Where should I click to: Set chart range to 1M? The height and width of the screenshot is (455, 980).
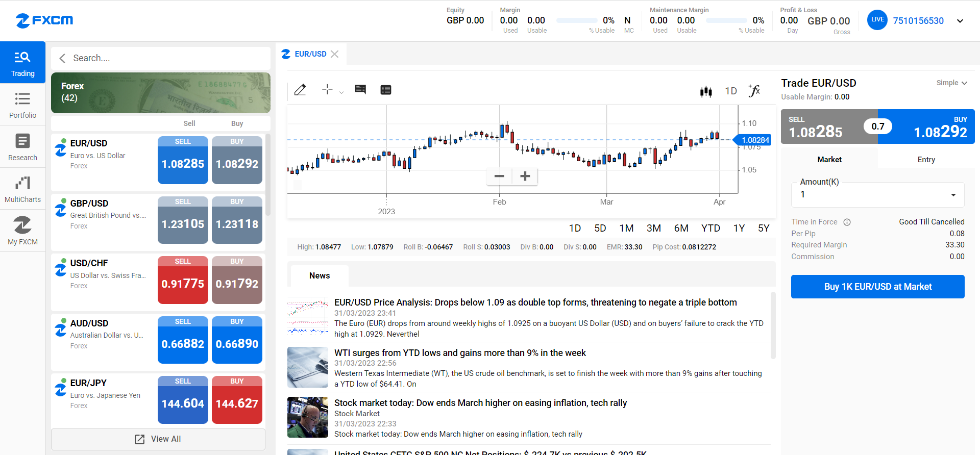click(x=626, y=229)
